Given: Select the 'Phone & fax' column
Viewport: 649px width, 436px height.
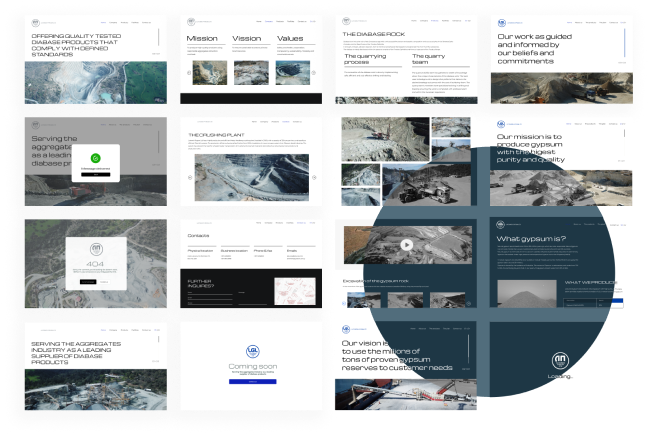Looking at the screenshot, I should 268,253.
